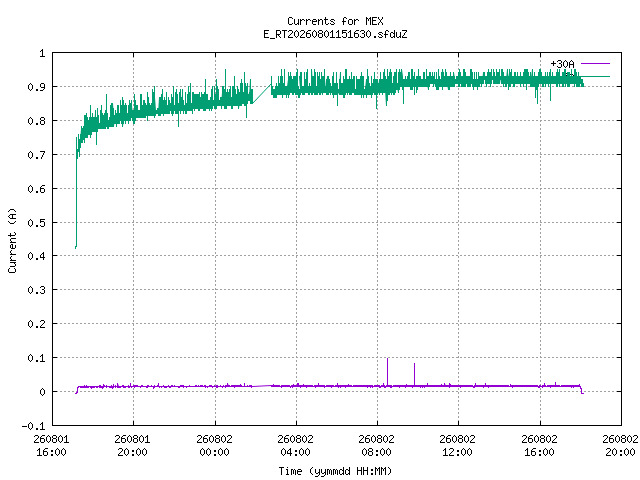This screenshot has width=640, height=480.
Task: Click the y-axis tick label "0.2"
Action: [x=36, y=324]
